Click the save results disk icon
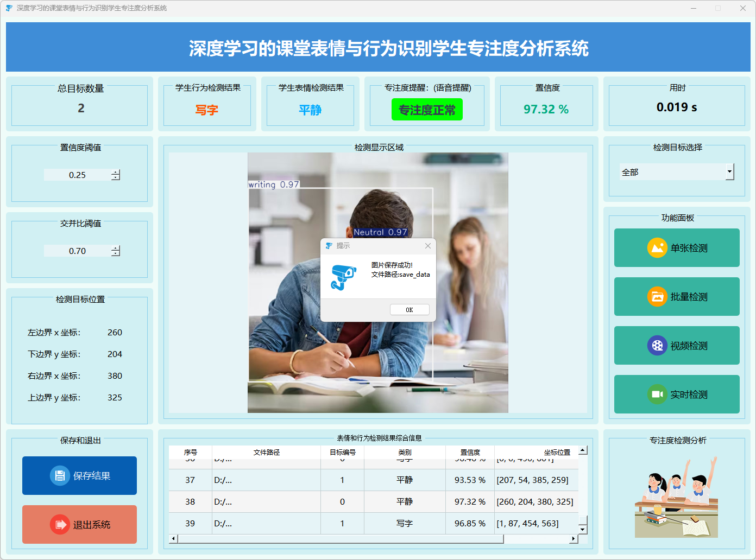The width and height of the screenshot is (756, 560). [60, 476]
